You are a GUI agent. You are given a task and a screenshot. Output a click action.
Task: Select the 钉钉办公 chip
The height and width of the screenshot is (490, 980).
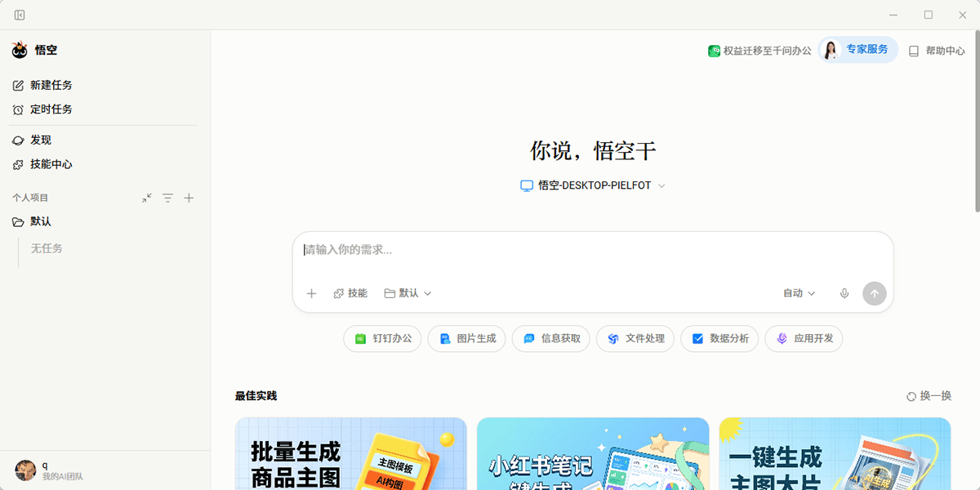point(383,338)
